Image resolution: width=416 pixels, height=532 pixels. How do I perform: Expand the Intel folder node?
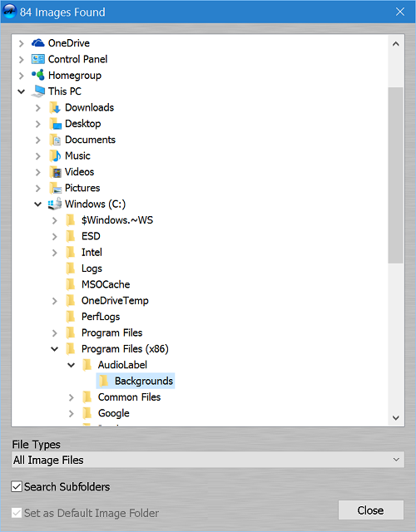[x=55, y=253]
